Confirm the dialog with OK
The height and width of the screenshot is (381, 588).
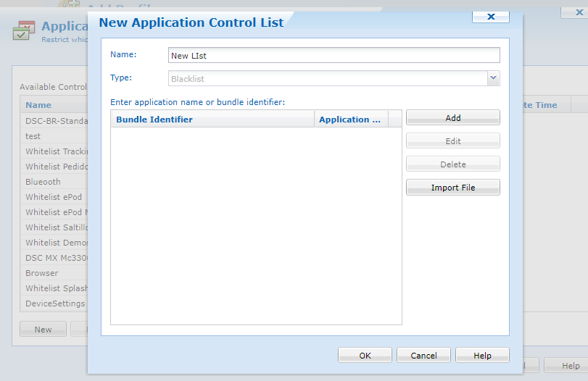click(365, 356)
